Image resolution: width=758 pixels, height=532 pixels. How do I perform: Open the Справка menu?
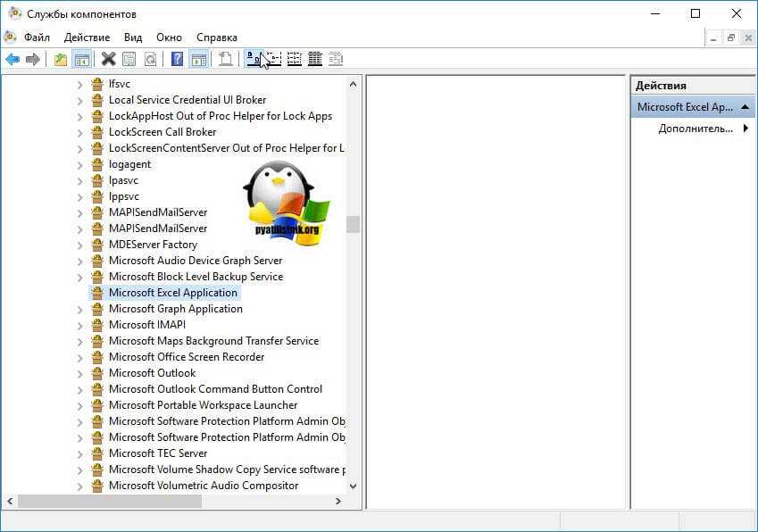point(216,37)
